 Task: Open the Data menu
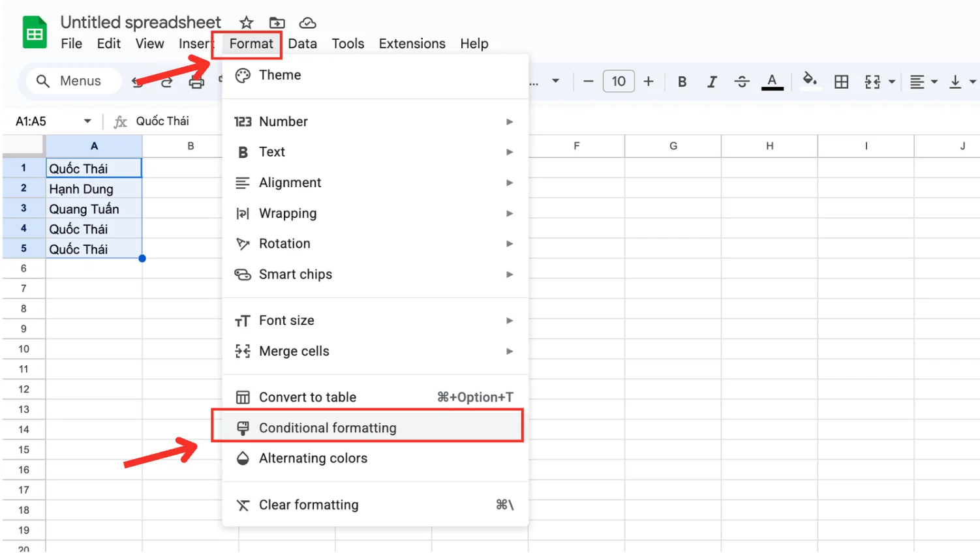click(x=302, y=44)
